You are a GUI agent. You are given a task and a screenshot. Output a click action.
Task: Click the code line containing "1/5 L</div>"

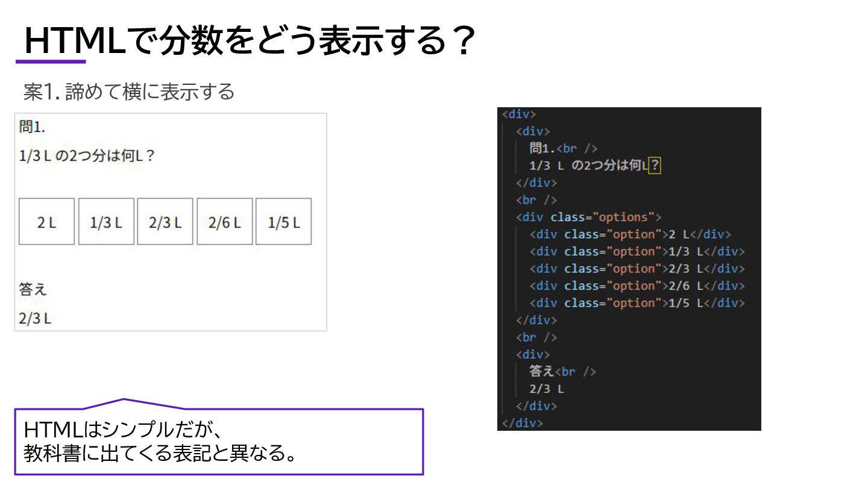(637, 303)
